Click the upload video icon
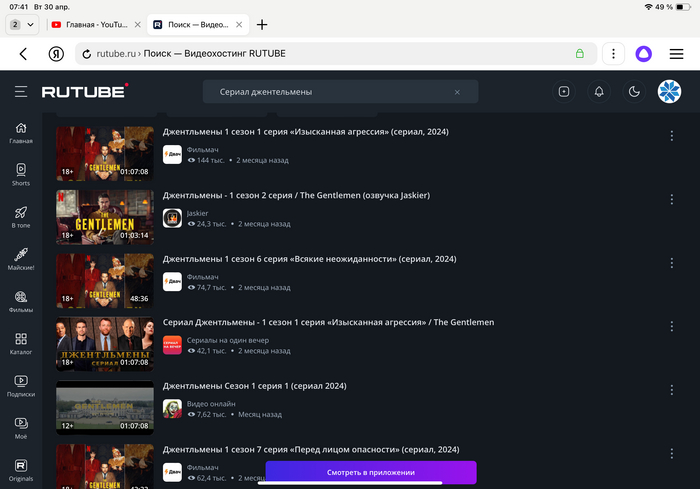 564,92
